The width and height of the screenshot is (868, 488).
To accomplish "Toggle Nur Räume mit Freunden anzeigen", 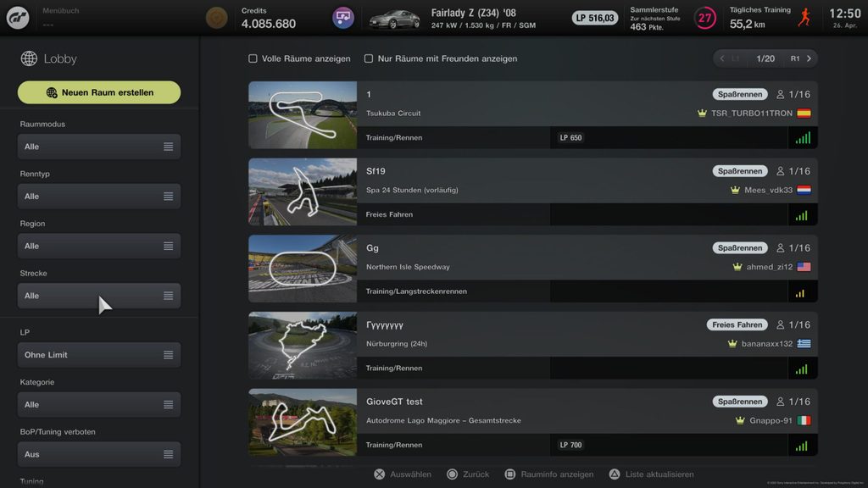I will pos(369,58).
